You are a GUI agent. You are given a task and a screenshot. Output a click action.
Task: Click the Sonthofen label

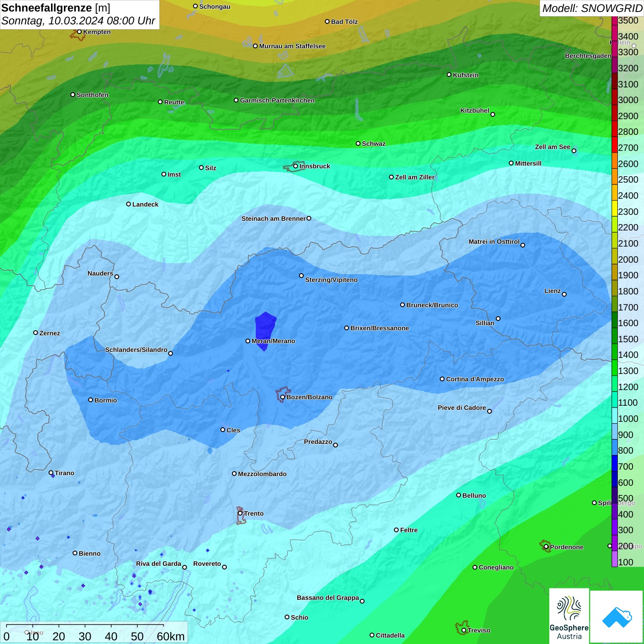click(92, 95)
